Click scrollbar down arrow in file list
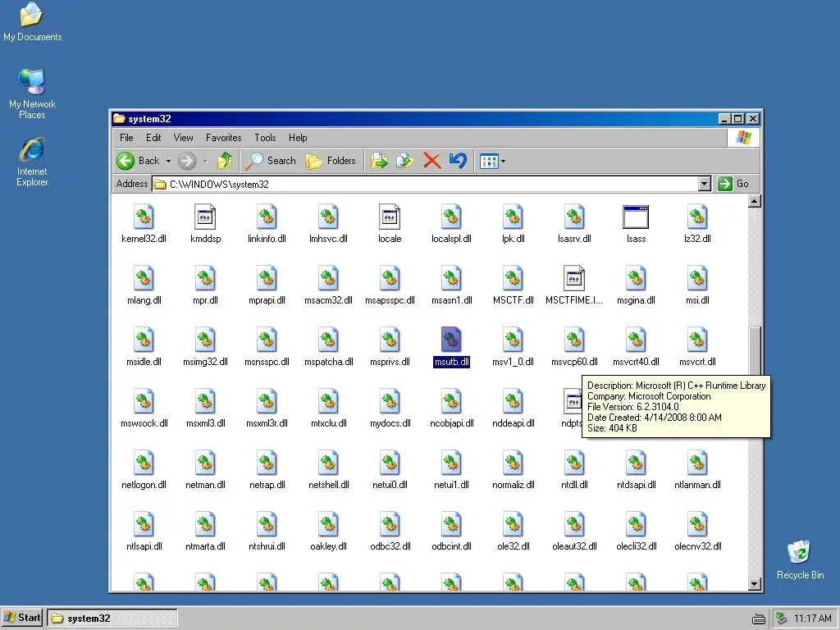The height and width of the screenshot is (630, 840). coord(755,584)
